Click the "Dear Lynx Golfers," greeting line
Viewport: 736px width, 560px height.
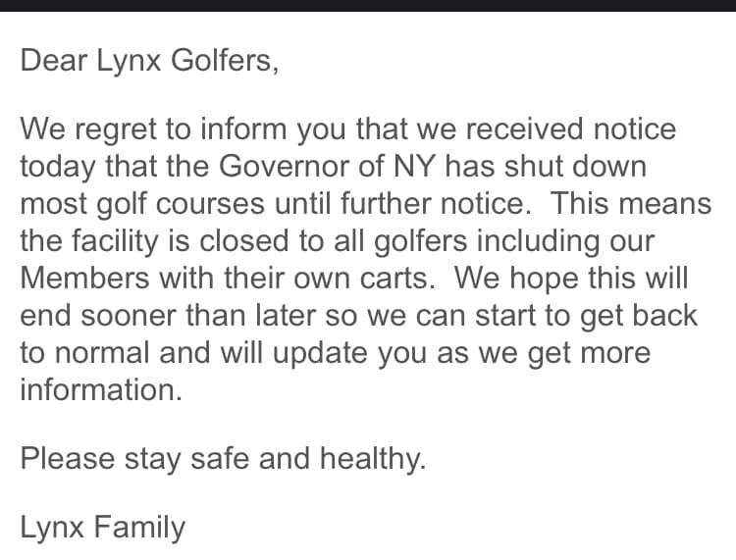pyautogui.click(x=149, y=62)
